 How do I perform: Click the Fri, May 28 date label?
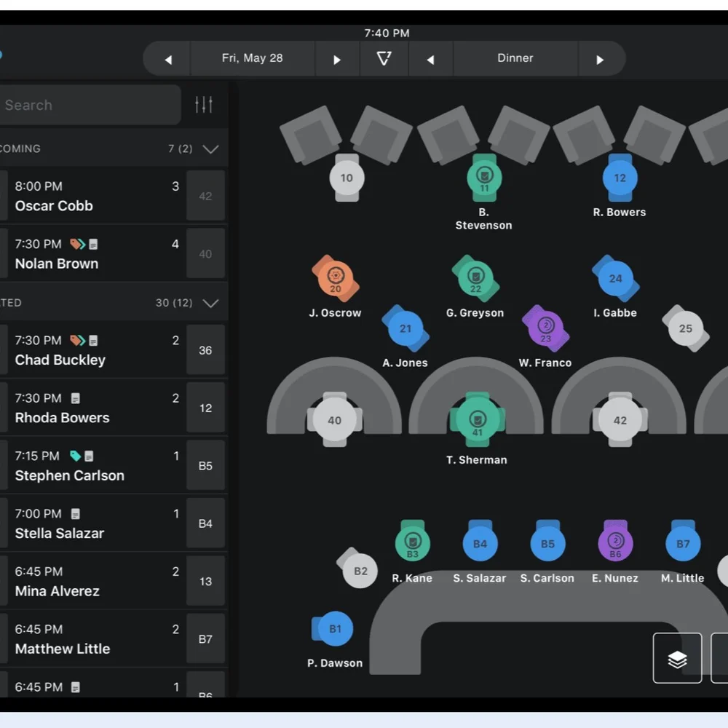[252, 58]
